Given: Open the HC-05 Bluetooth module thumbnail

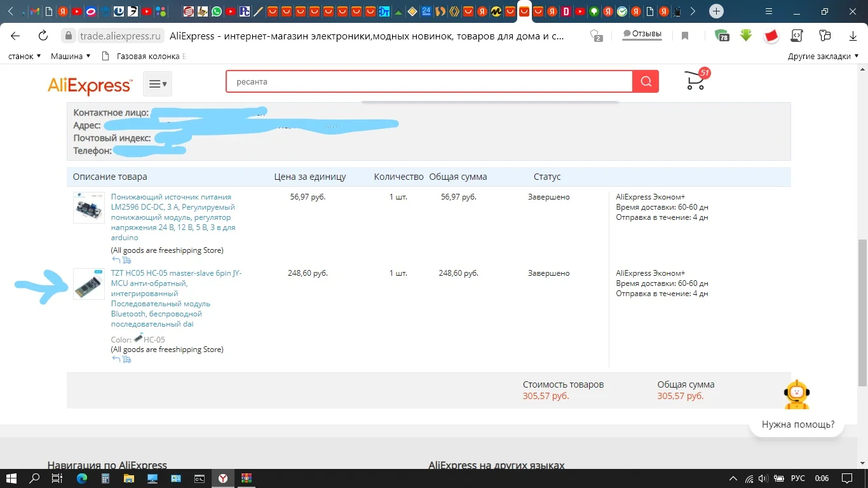Looking at the screenshot, I should (x=89, y=284).
